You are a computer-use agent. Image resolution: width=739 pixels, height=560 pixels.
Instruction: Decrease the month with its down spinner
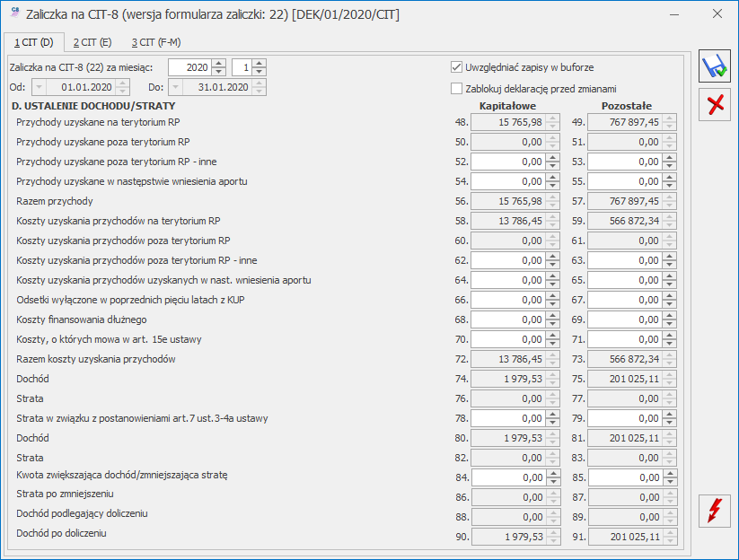click(x=260, y=72)
